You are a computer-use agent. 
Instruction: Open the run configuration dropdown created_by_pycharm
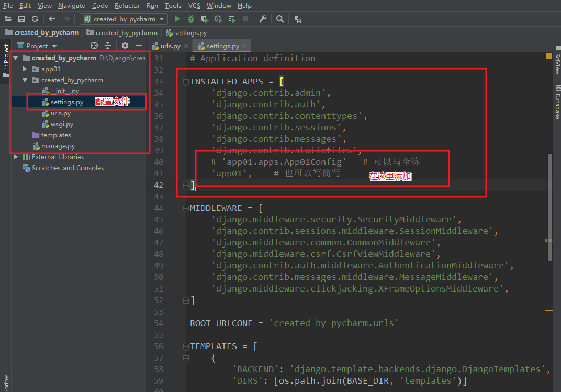pyautogui.click(x=123, y=19)
